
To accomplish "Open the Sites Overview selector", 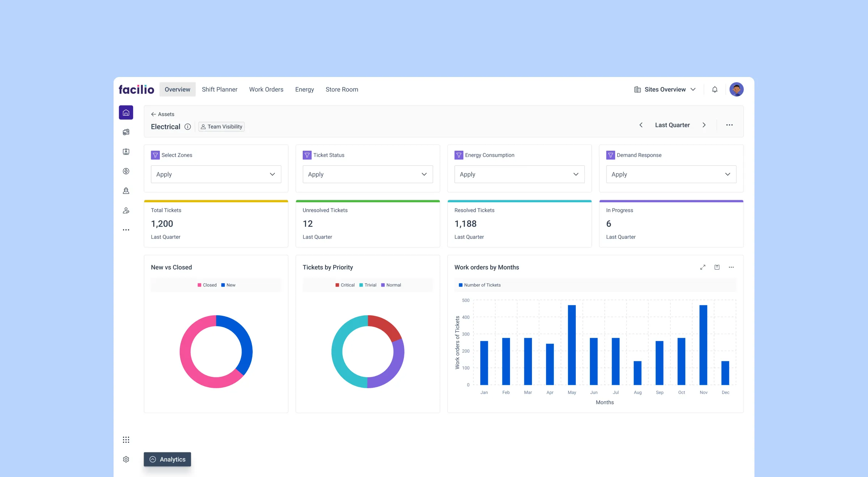I will coord(665,89).
